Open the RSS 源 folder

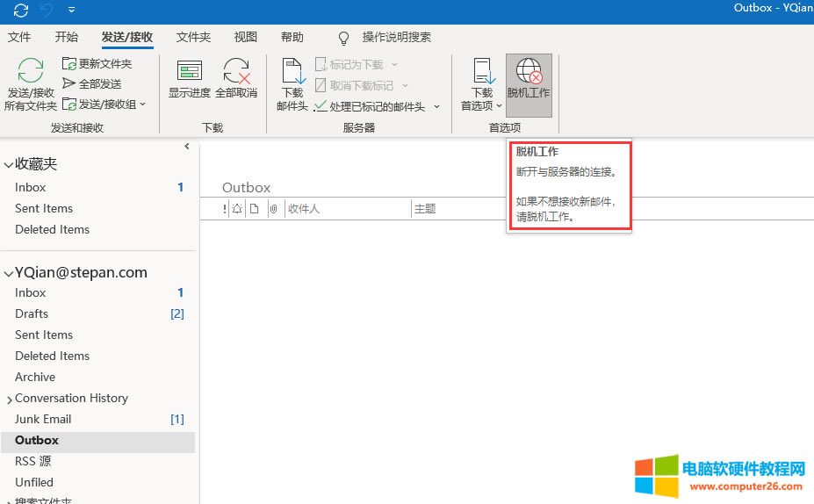coord(97,461)
